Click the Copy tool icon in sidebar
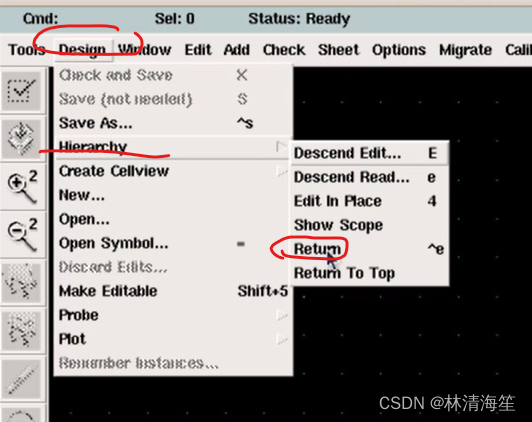The height and width of the screenshot is (422, 532). click(22, 330)
